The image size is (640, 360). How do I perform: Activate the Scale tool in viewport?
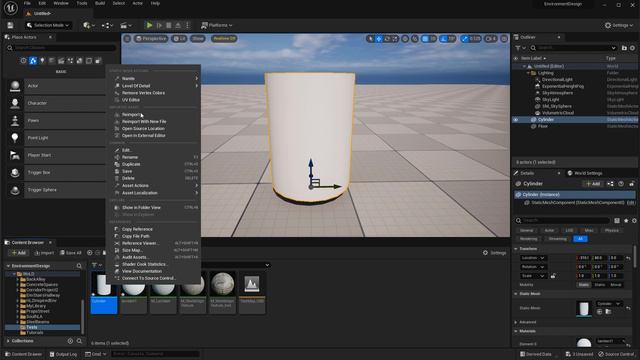[395, 39]
